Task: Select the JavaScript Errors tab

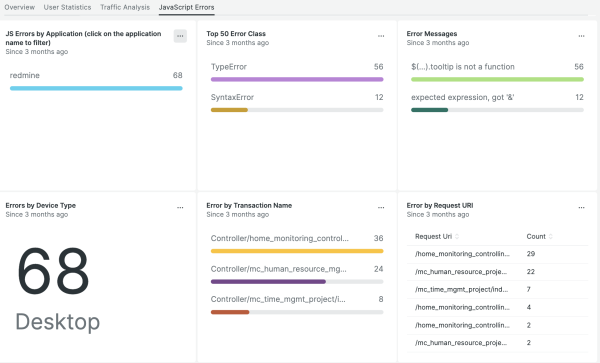Action: pos(186,7)
